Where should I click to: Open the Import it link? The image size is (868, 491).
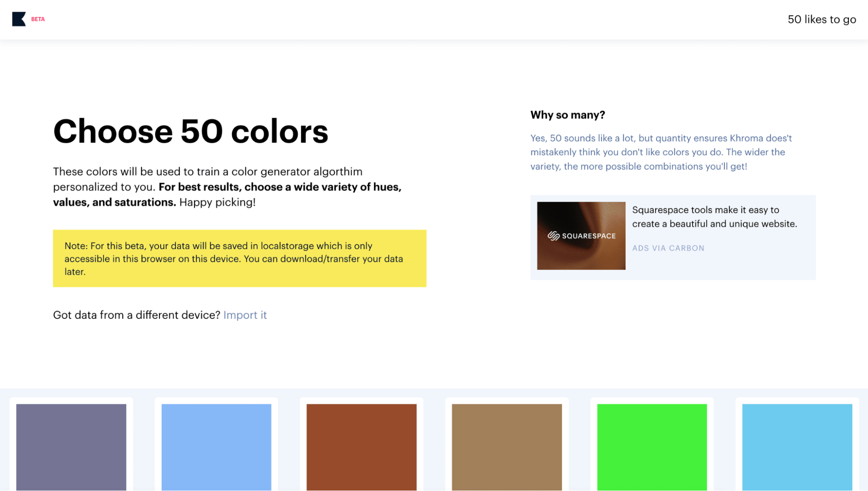pos(245,315)
